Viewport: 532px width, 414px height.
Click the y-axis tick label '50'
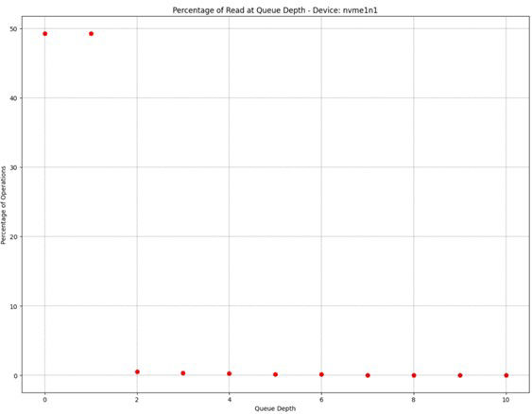(13, 29)
